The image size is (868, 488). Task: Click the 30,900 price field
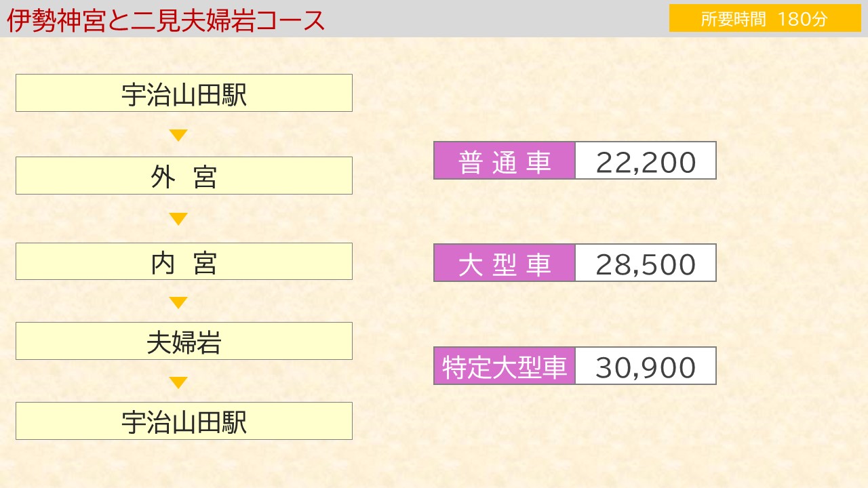(x=646, y=366)
